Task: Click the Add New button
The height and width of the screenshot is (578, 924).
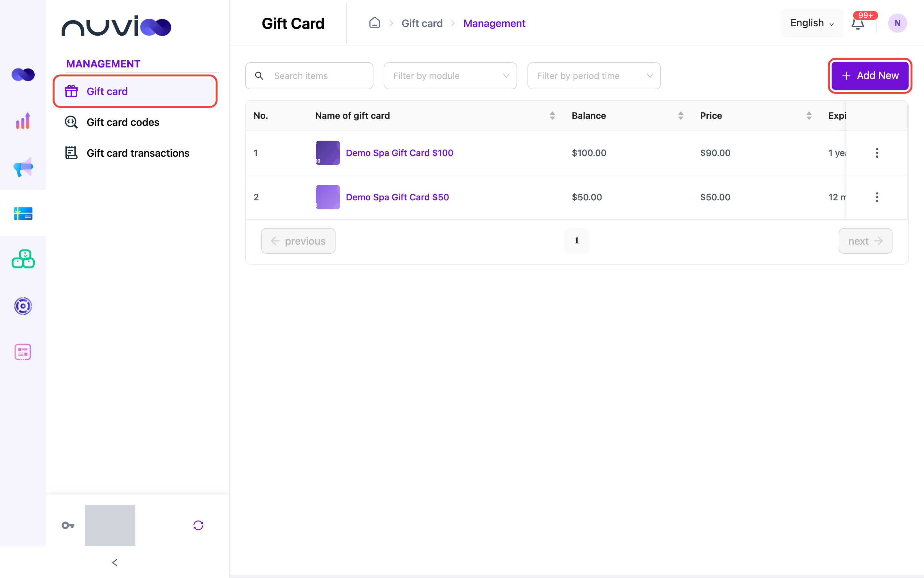Action: pos(870,76)
